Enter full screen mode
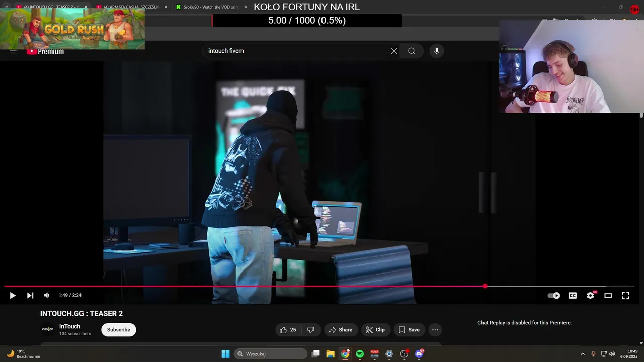The height and width of the screenshot is (362, 644). pyautogui.click(x=625, y=296)
